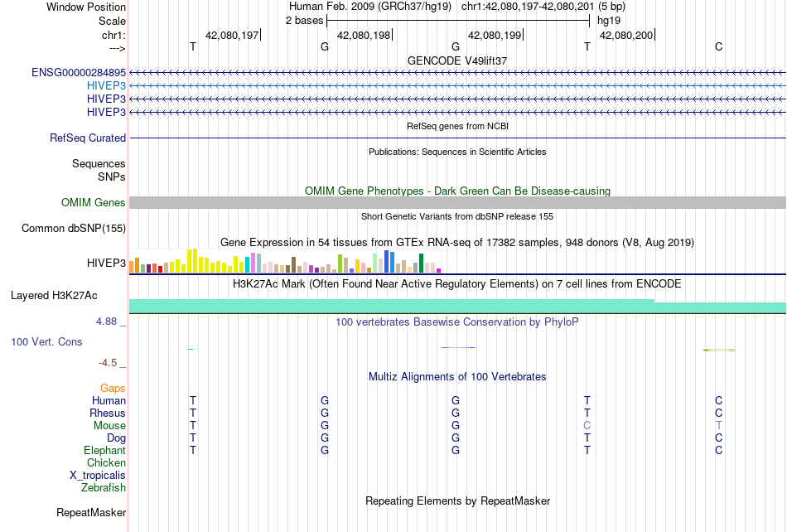Click the OMIM Genes track label

93,203
